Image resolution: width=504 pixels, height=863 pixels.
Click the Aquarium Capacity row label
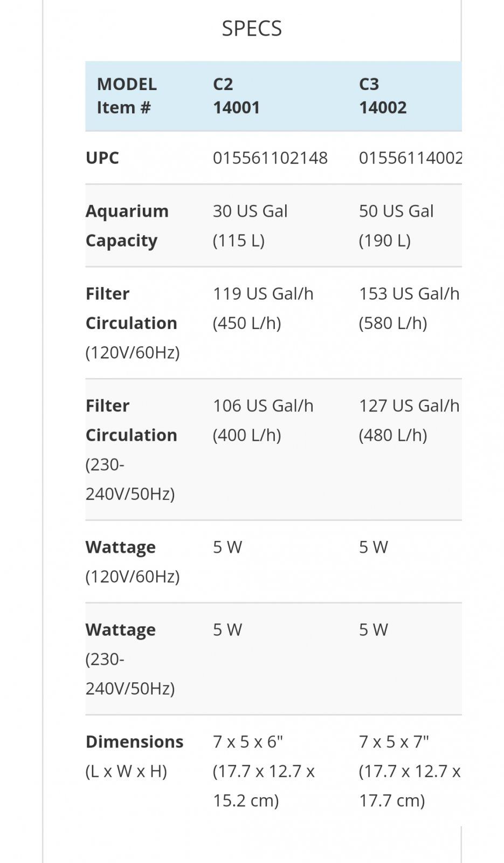[x=127, y=225]
